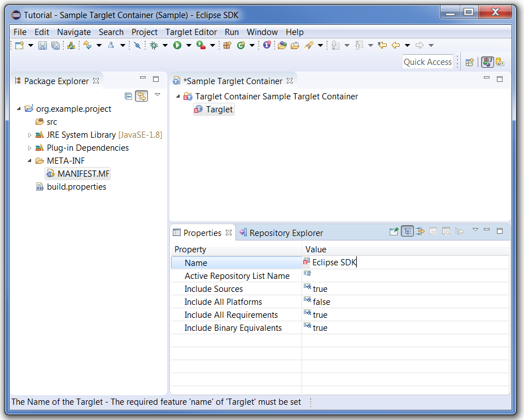Open the File menu

20,32
